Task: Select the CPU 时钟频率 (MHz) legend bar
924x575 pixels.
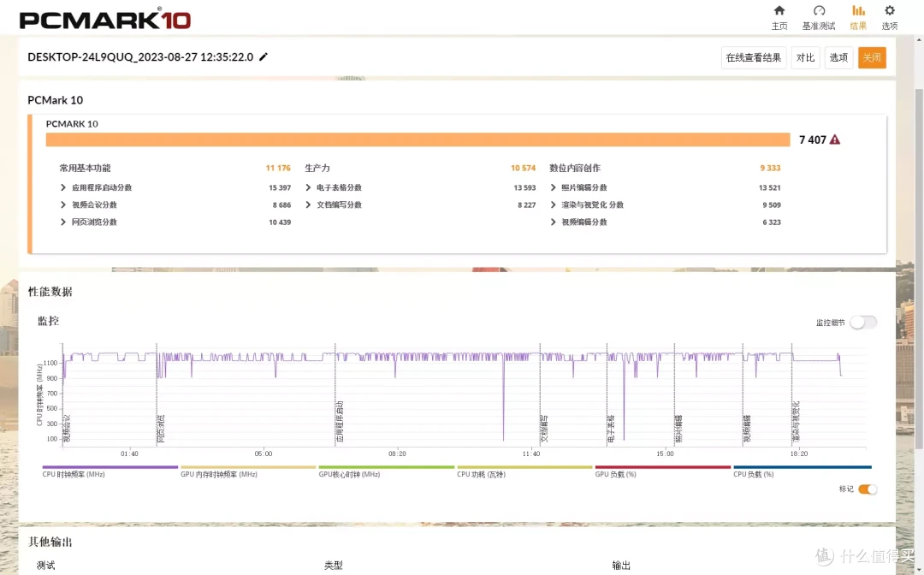Action: click(x=110, y=467)
